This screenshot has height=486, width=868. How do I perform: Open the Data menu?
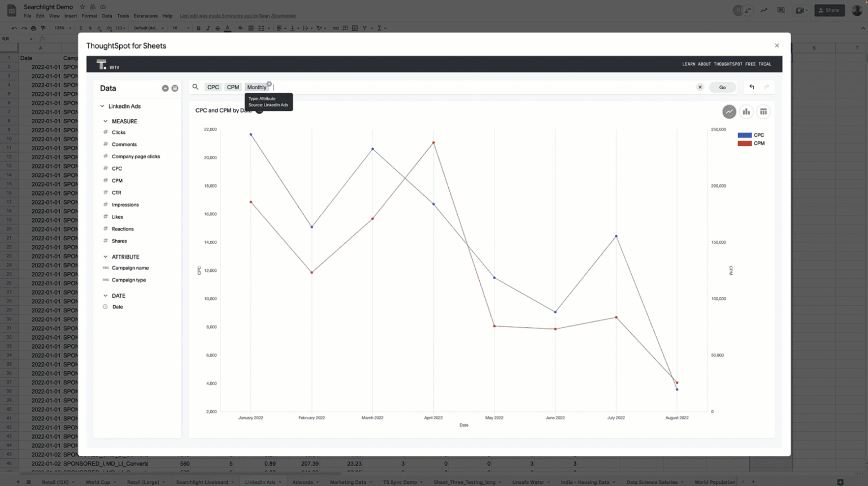click(107, 16)
